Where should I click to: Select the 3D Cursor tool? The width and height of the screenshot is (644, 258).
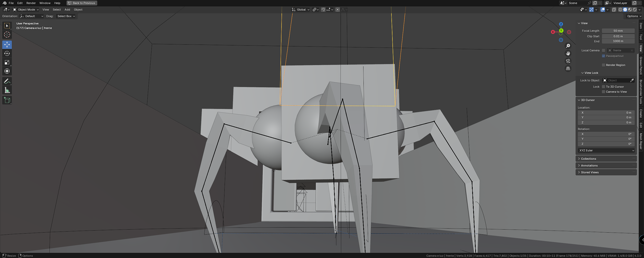[x=7, y=35]
